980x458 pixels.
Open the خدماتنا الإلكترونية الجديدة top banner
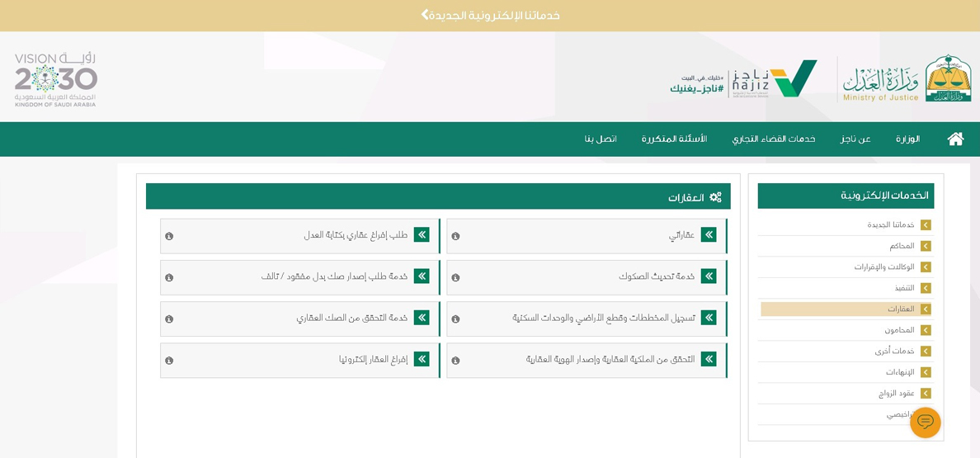click(490, 15)
